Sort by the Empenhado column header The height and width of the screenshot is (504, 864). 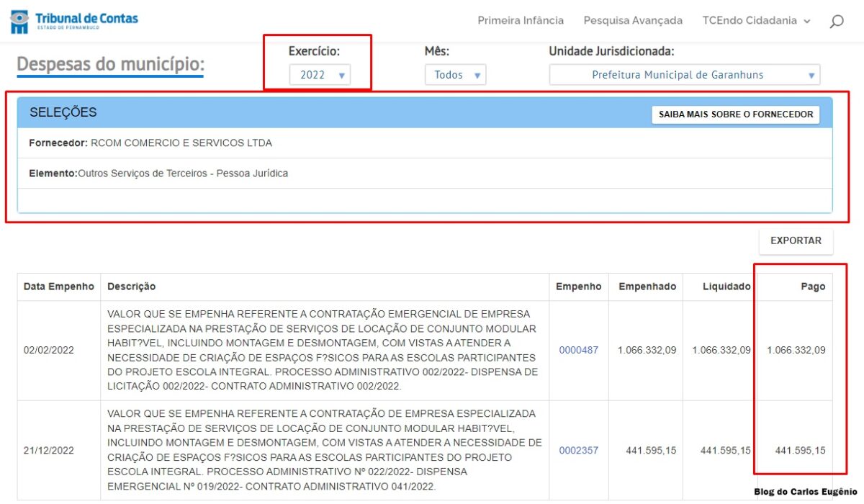(647, 287)
